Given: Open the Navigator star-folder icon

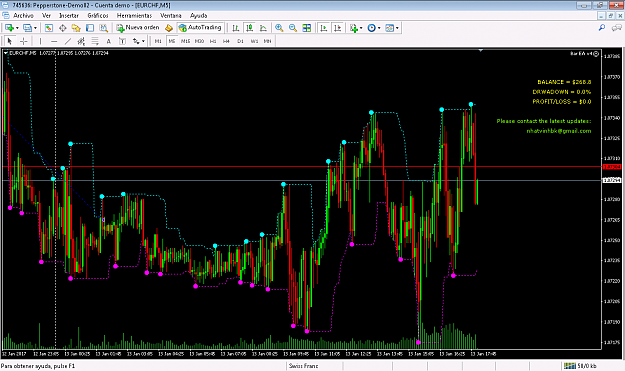Looking at the screenshot, I should [76, 28].
